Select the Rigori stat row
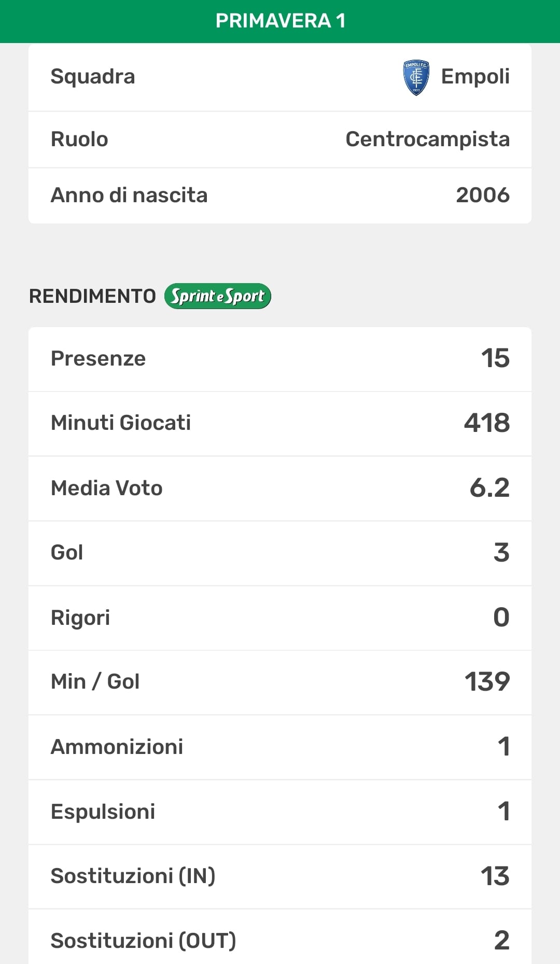Image resolution: width=560 pixels, height=964 pixels. tap(280, 618)
